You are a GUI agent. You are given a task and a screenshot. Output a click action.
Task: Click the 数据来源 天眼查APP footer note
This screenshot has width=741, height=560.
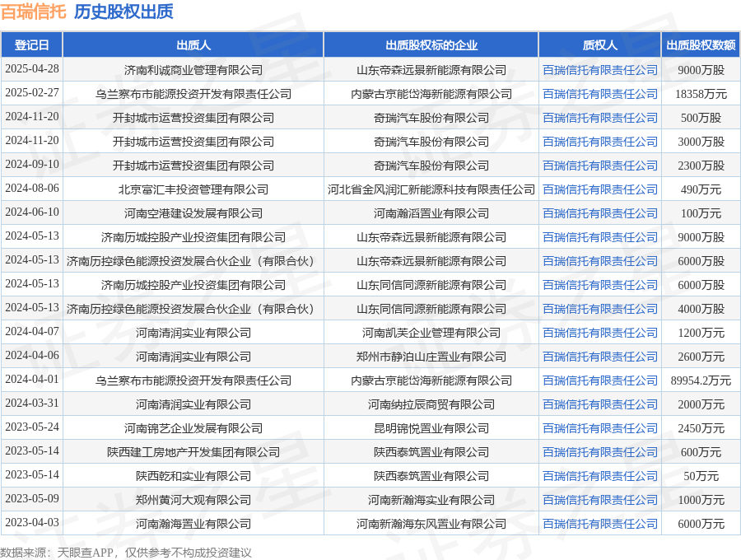click(x=126, y=553)
